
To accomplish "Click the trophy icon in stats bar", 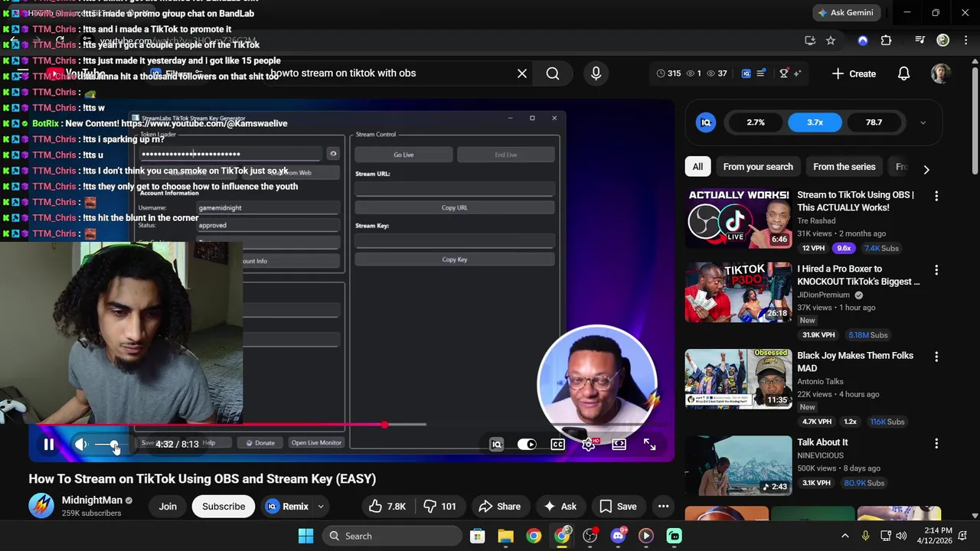I will [x=783, y=73].
